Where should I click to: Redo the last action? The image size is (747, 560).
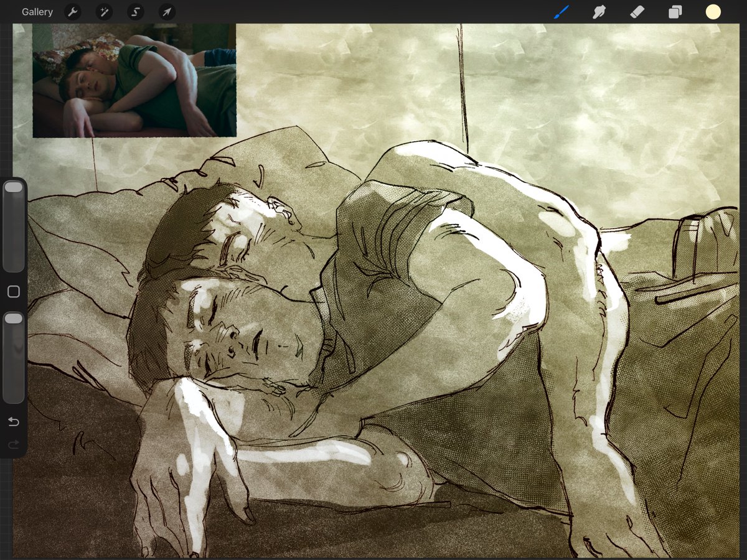tap(13, 444)
